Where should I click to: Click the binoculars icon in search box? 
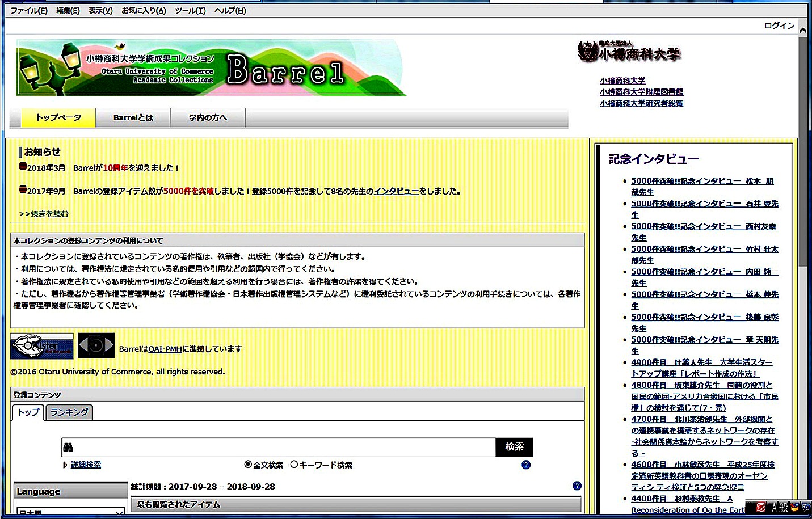click(68, 447)
